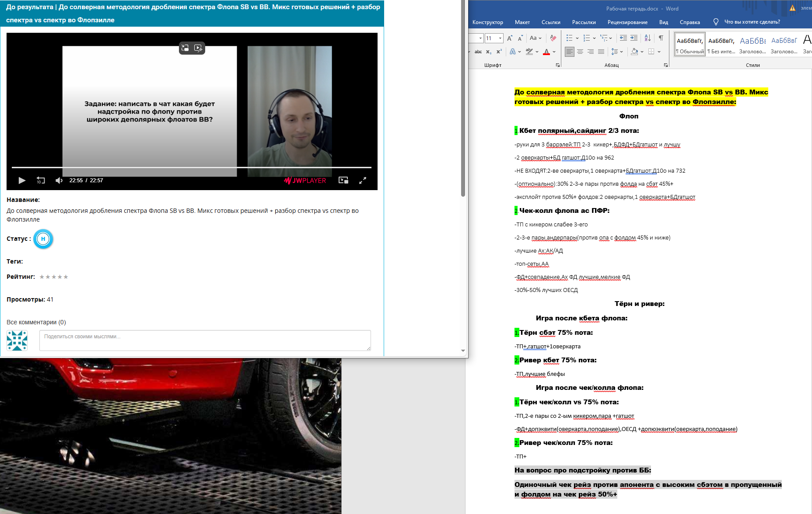Expand the numbering library dropdown arrow
The width and height of the screenshot is (812, 514).
click(x=594, y=38)
